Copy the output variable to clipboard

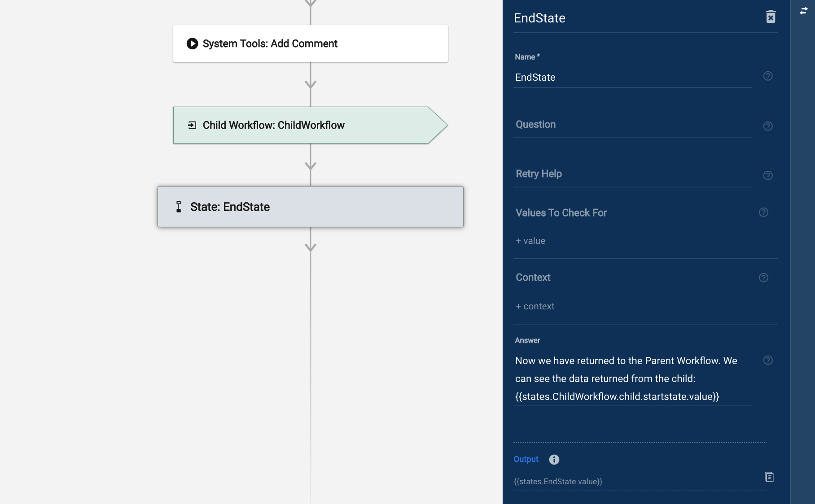tap(769, 477)
